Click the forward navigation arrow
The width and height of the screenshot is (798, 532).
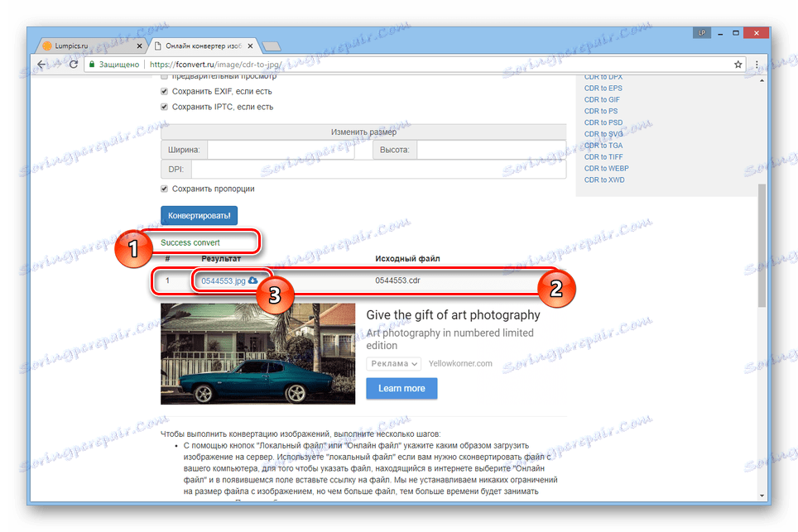(57, 64)
